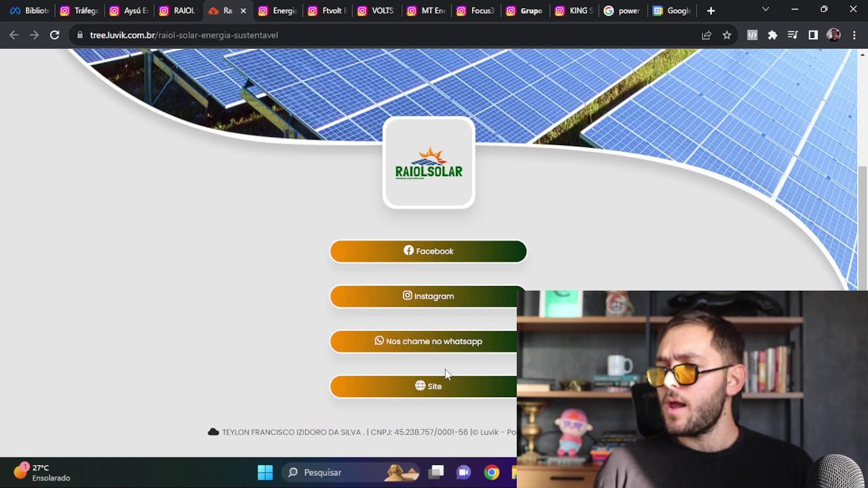Close the active Ra tab
This screenshot has width=868, height=488.
243,11
